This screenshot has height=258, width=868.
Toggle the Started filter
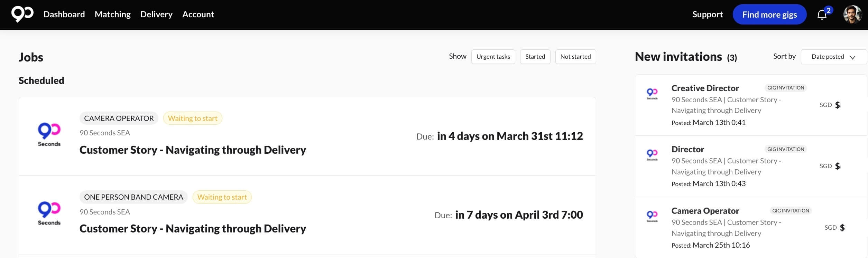pyautogui.click(x=535, y=57)
